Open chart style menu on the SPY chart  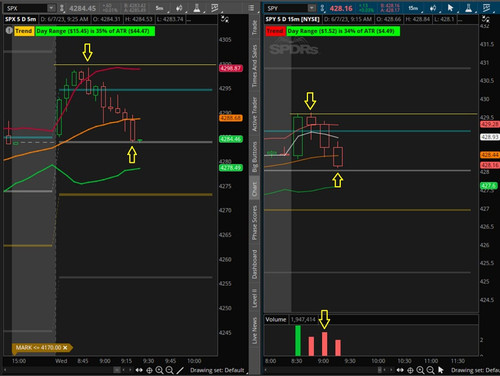click(x=433, y=8)
